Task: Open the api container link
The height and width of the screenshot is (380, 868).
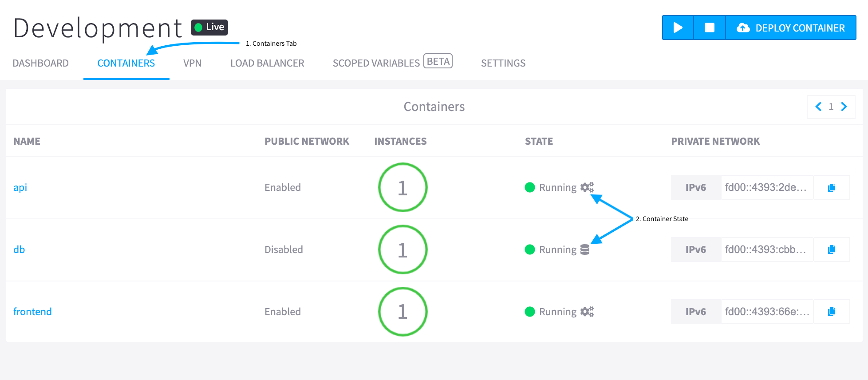Action: tap(20, 187)
